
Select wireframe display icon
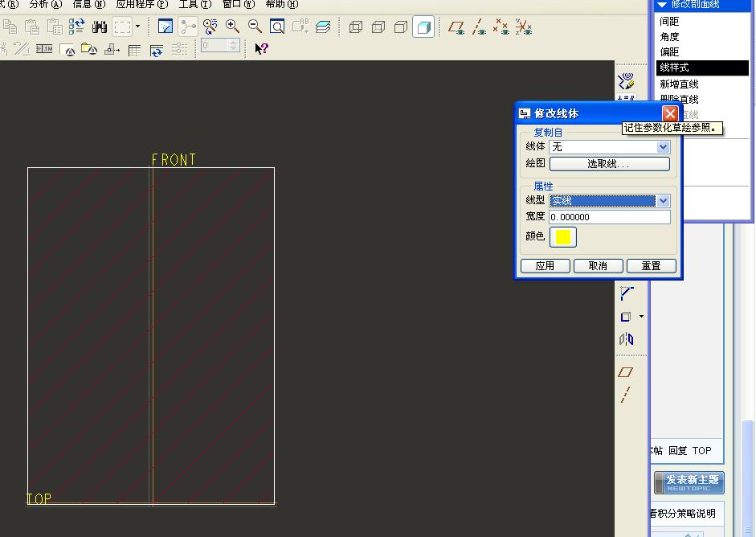tap(355, 27)
